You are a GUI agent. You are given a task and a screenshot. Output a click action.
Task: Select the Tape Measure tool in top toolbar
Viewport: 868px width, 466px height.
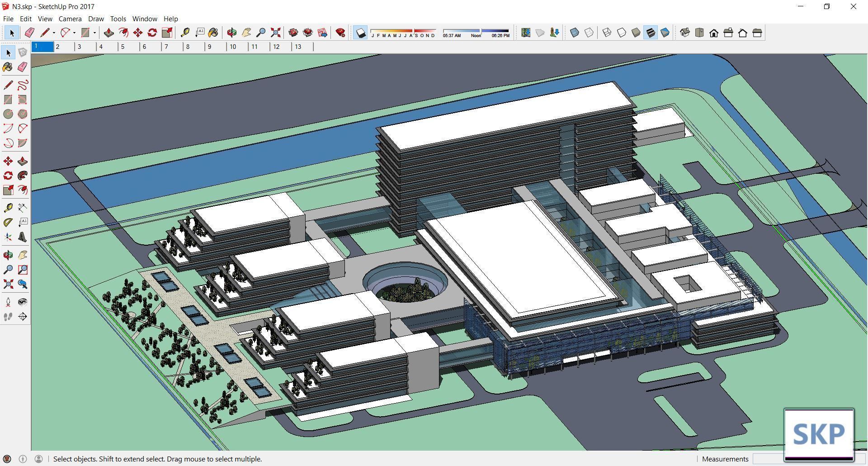tap(185, 33)
